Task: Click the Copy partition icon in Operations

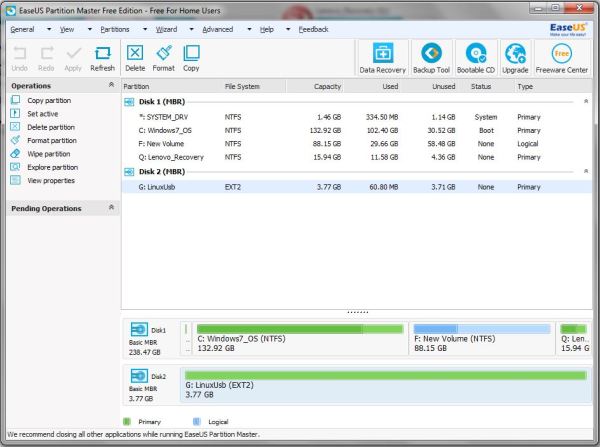Action: pyautogui.click(x=15, y=100)
